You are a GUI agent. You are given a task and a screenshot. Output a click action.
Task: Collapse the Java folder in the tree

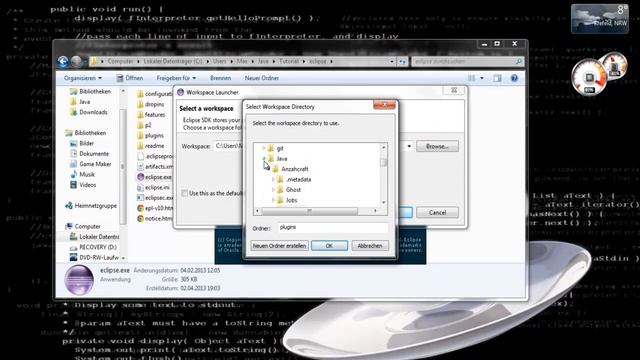pyautogui.click(x=264, y=158)
